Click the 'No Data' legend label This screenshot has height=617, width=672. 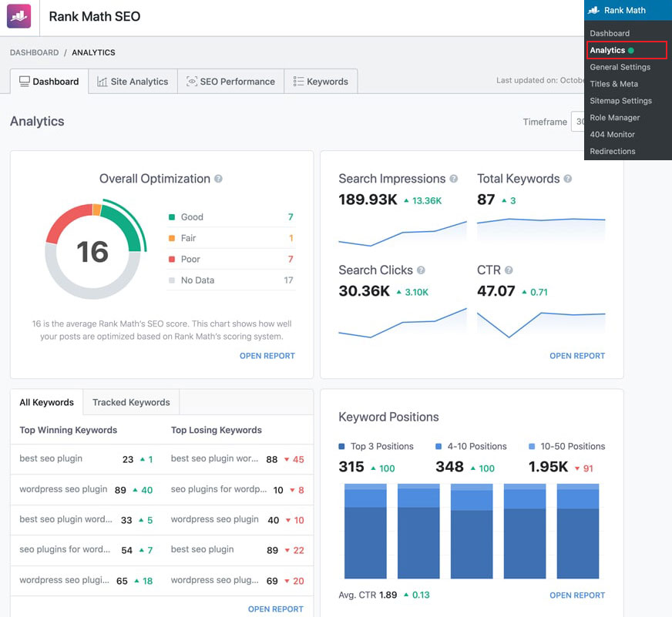pyautogui.click(x=197, y=280)
